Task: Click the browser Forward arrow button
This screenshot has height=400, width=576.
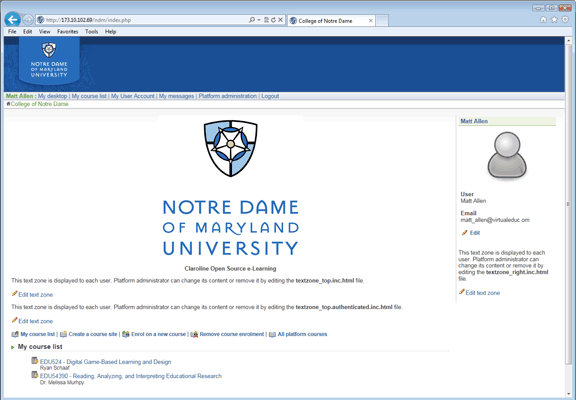Action: pyautogui.click(x=28, y=19)
